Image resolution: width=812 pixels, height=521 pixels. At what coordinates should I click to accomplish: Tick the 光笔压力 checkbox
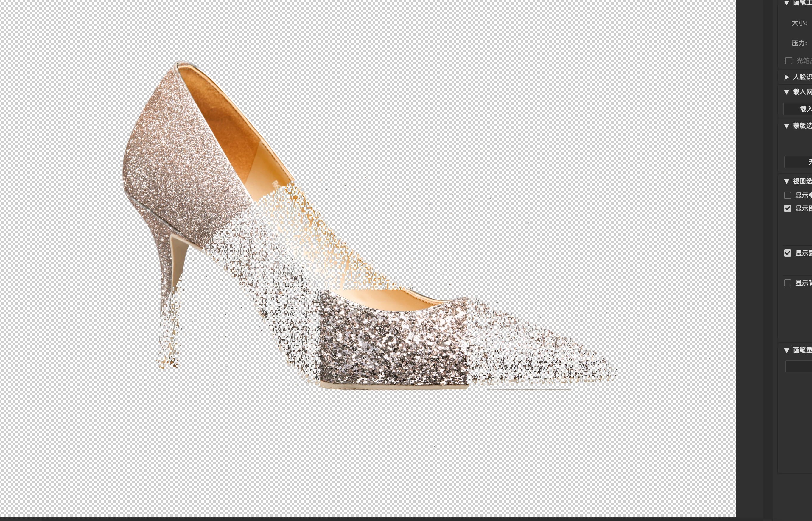point(789,60)
